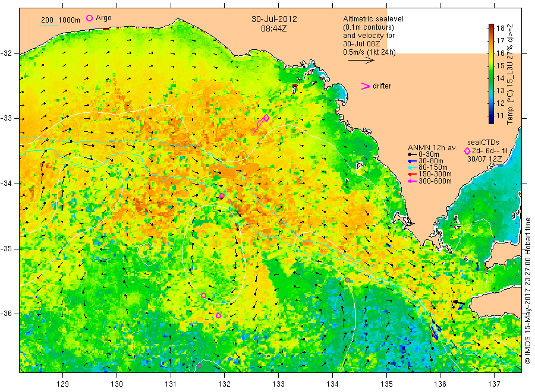This screenshot has width=535, height=392.
Task: Select the black 0-30m arrow in legend
Action: pyautogui.click(x=412, y=154)
